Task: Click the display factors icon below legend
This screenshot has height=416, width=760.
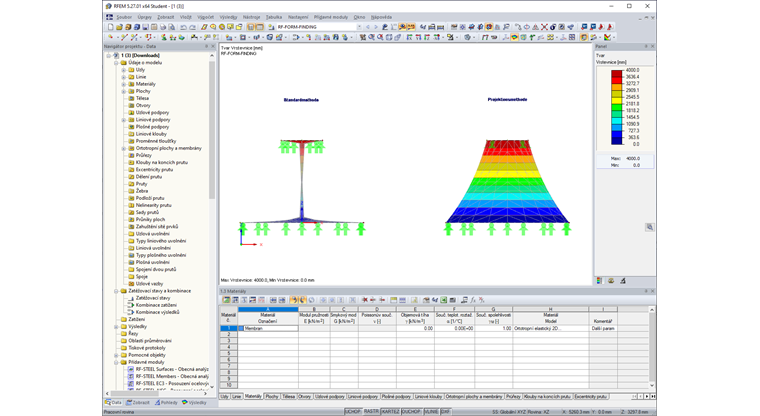Action: [611, 281]
